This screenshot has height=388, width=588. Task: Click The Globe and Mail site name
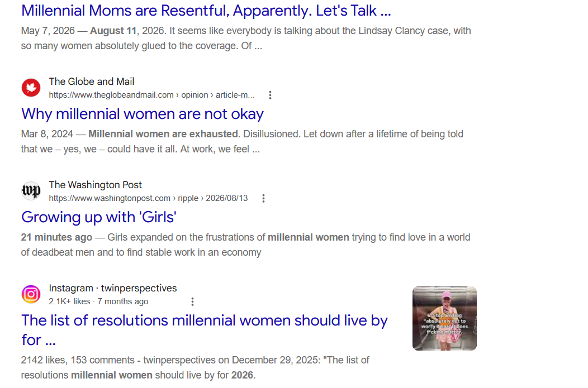coord(92,82)
